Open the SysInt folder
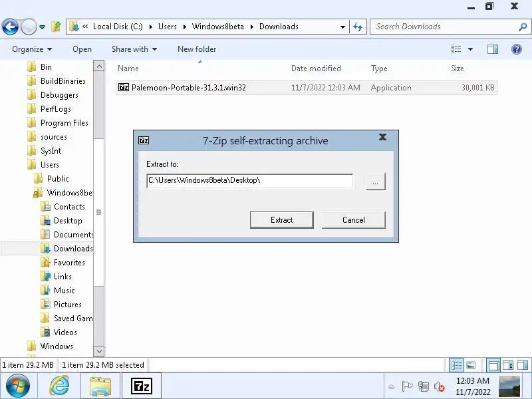 (x=51, y=151)
